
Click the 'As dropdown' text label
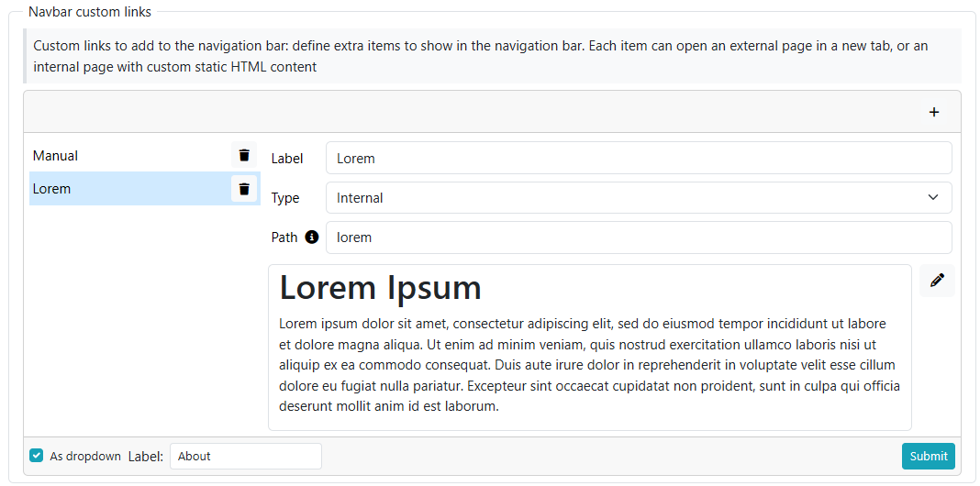click(85, 456)
